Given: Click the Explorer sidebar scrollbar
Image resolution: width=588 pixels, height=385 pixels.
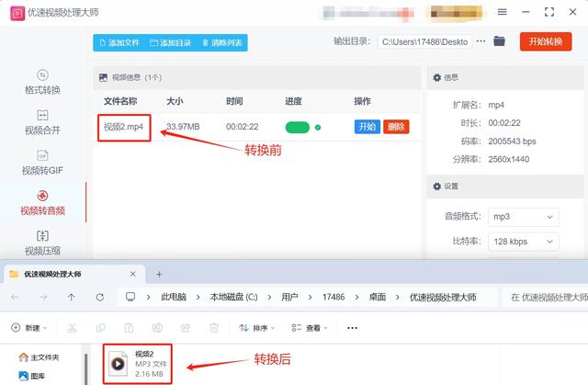Looking at the screenshot, I should [x=85, y=369].
